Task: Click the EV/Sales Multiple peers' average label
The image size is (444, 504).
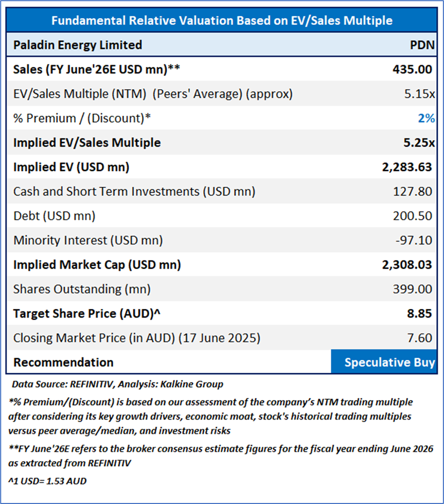Action: [153, 94]
